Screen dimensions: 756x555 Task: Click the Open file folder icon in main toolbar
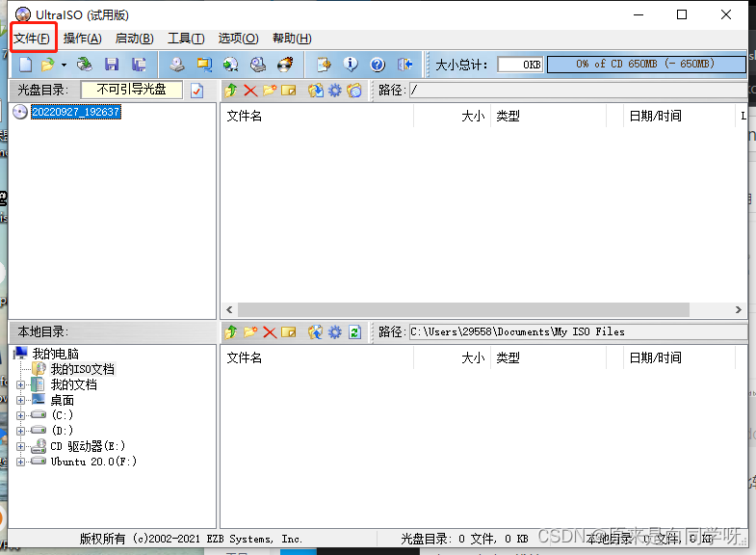pos(48,65)
